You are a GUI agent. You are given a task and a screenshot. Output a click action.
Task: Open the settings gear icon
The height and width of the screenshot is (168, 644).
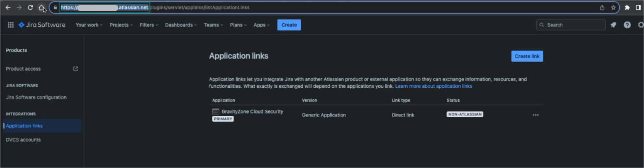point(640,25)
